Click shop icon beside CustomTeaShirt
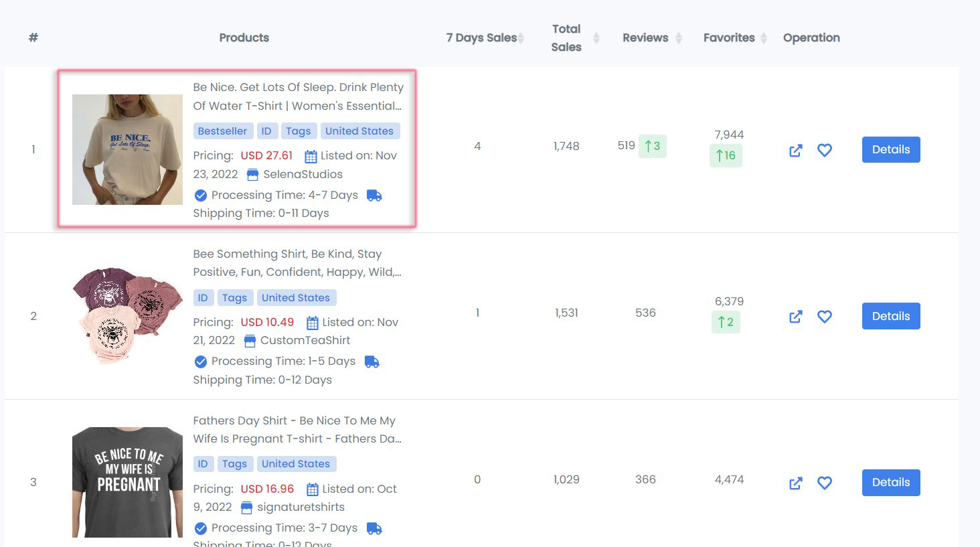Image resolution: width=980 pixels, height=547 pixels. 250,341
